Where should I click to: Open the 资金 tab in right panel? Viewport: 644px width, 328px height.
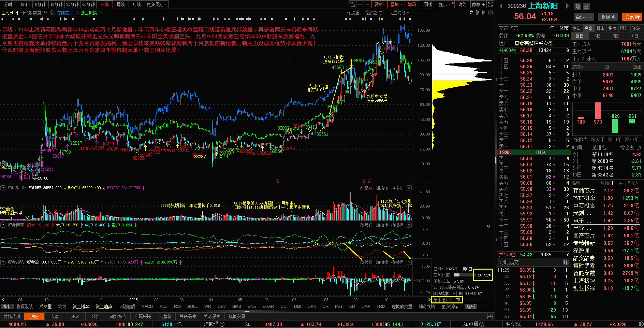point(588,28)
